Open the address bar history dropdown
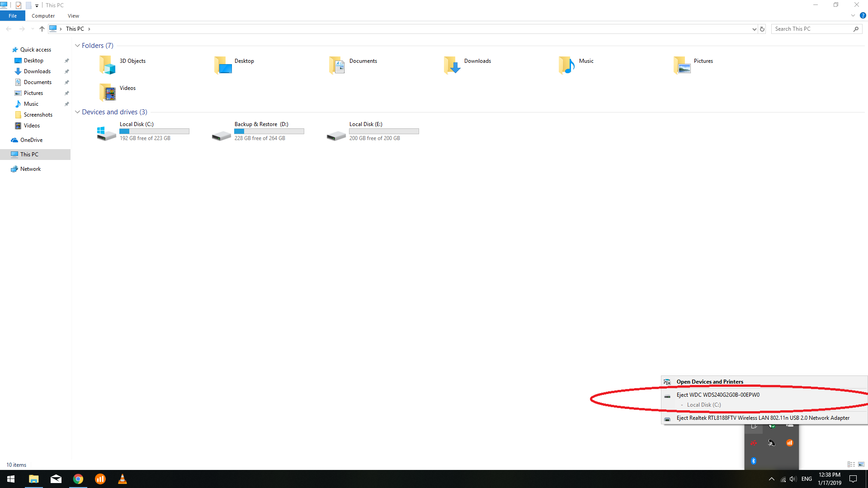 tap(754, 29)
